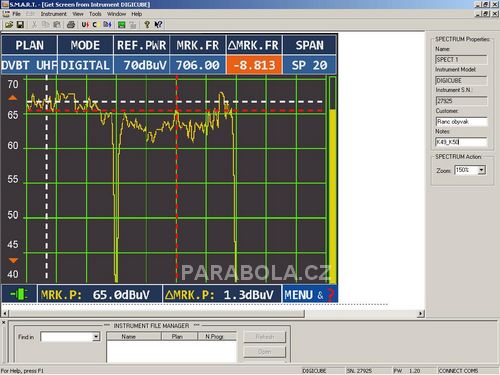Viewport: 500px width, 375px height.
Task: Click the Save floppy disk icon
Action: [20, 25]
